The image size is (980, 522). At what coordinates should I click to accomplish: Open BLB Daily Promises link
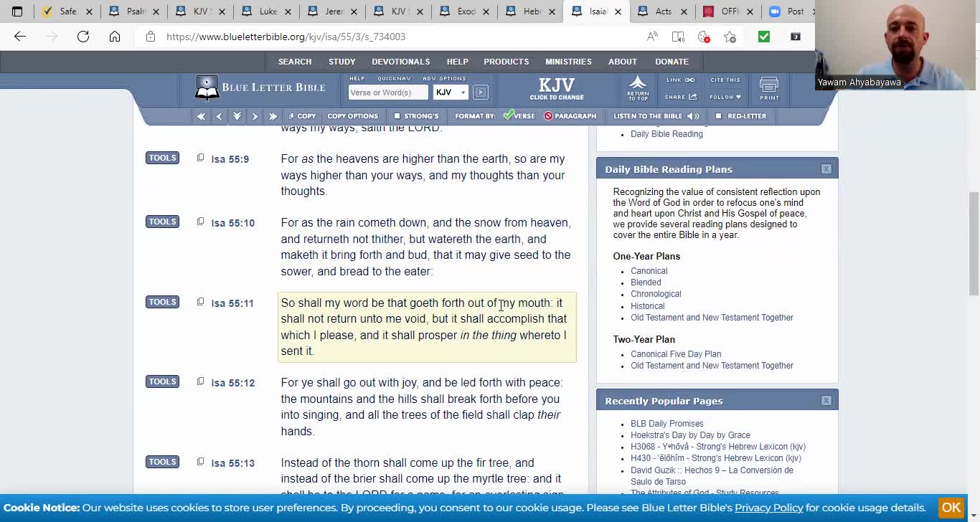tap(667, 424)
